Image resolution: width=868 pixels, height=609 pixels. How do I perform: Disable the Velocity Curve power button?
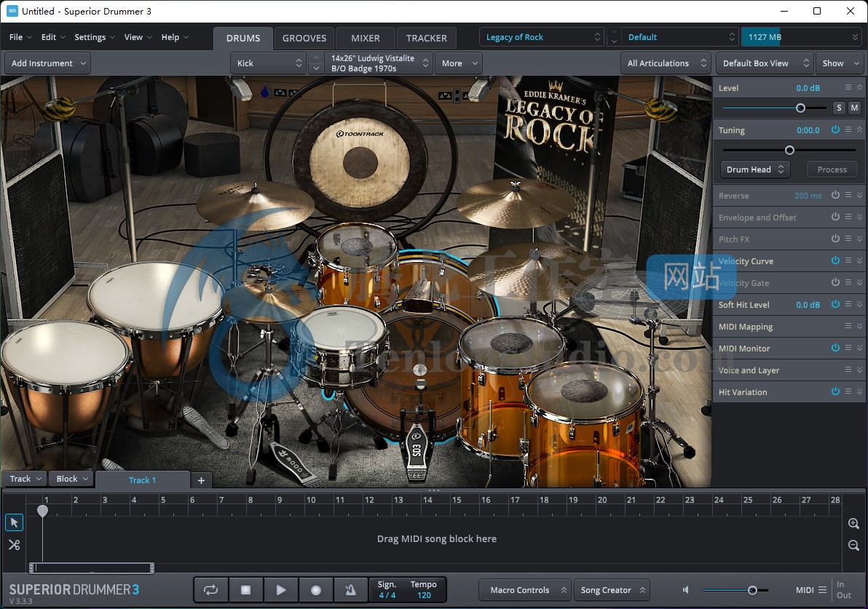(x=835, y=260)
